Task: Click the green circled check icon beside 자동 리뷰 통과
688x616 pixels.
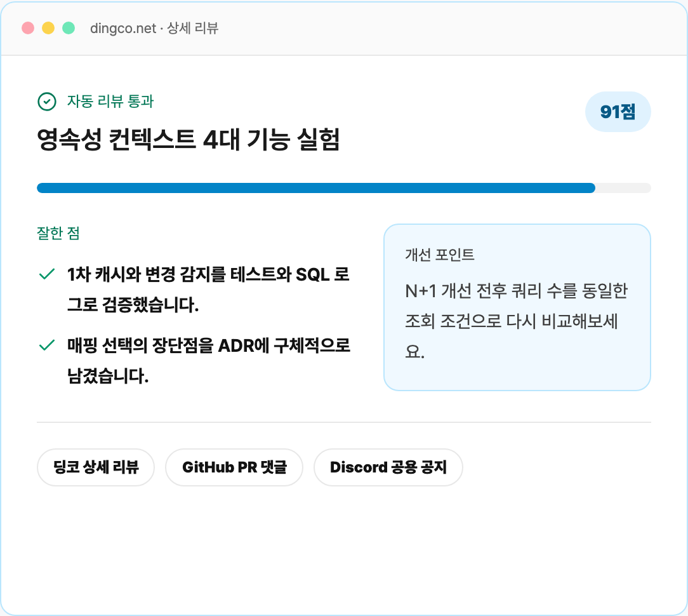Action: tap(47, 102)
